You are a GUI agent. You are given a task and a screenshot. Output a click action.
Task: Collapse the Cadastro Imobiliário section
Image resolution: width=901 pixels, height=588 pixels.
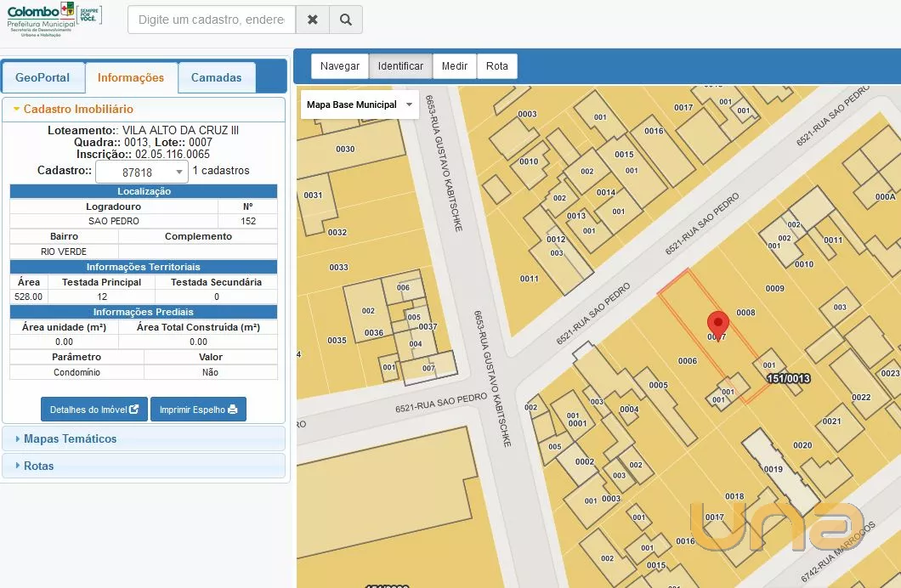pos(77,110)
